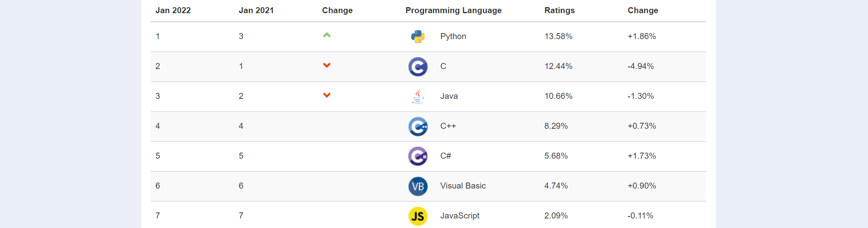Select the Jan 2021 column header
This screenshot has width=868, height=228.
click(x=256, y=10)
